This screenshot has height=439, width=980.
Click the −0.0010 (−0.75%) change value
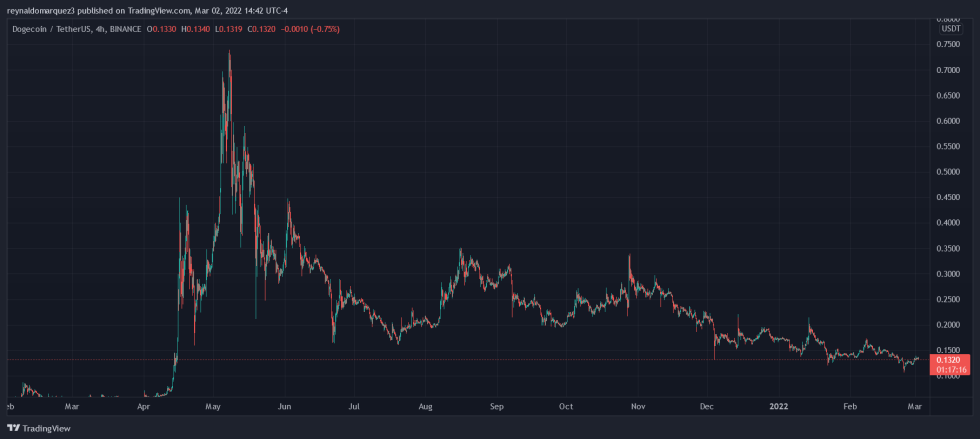point(312,29)
